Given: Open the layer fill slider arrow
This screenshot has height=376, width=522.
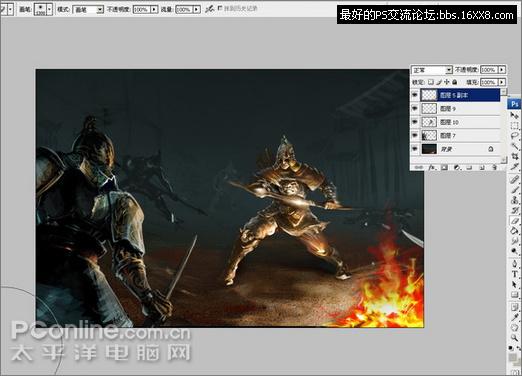Looking at the screenshot, I should point(502,82).
